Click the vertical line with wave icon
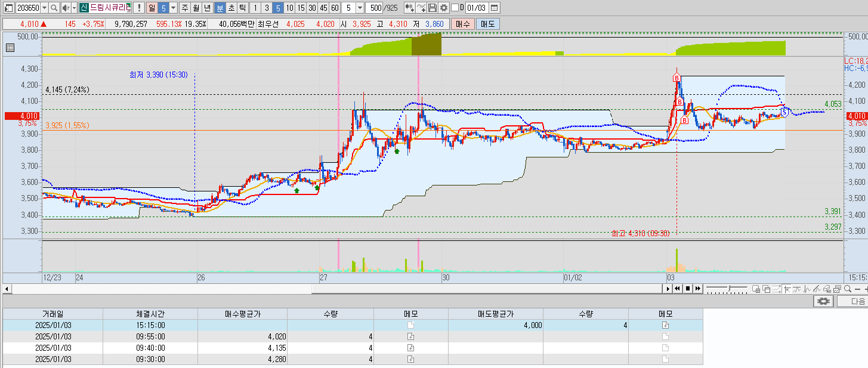This screenshot has height=368, width=868. (x=807, y=289)
